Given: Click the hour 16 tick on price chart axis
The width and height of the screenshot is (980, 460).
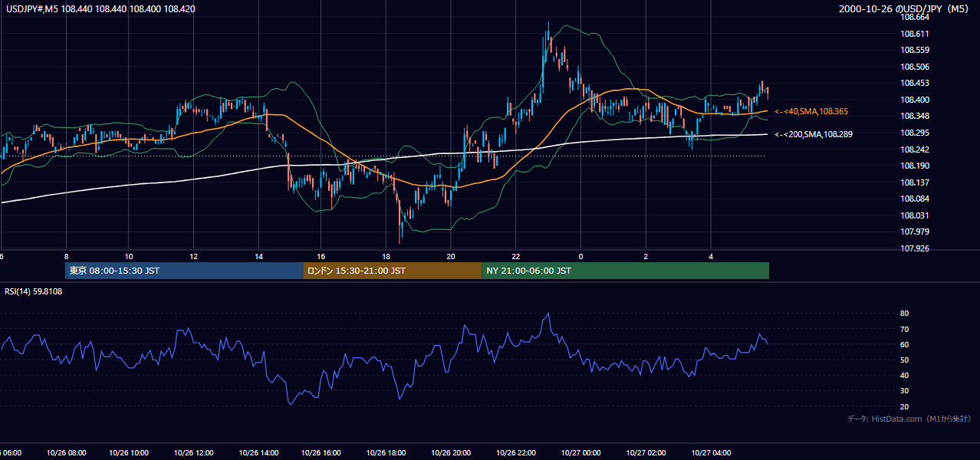Looking at the screenshot, I should coord(321,257).
